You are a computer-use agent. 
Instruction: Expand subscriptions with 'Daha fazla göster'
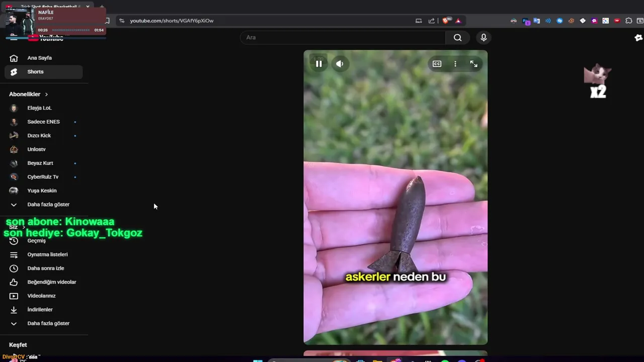coord(44,205)
